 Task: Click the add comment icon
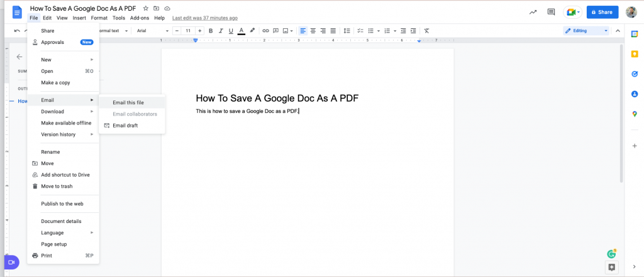pyautogui.click(x=276, y=31)
